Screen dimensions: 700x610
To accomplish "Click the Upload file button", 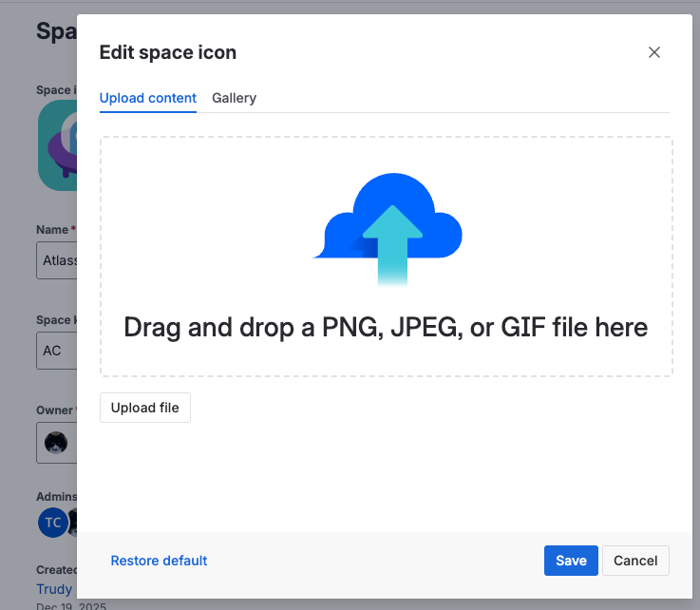I will 145,408.
